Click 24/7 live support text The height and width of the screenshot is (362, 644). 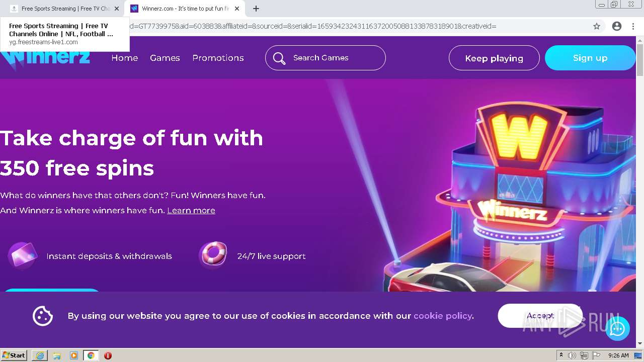[x=271, y=256]
